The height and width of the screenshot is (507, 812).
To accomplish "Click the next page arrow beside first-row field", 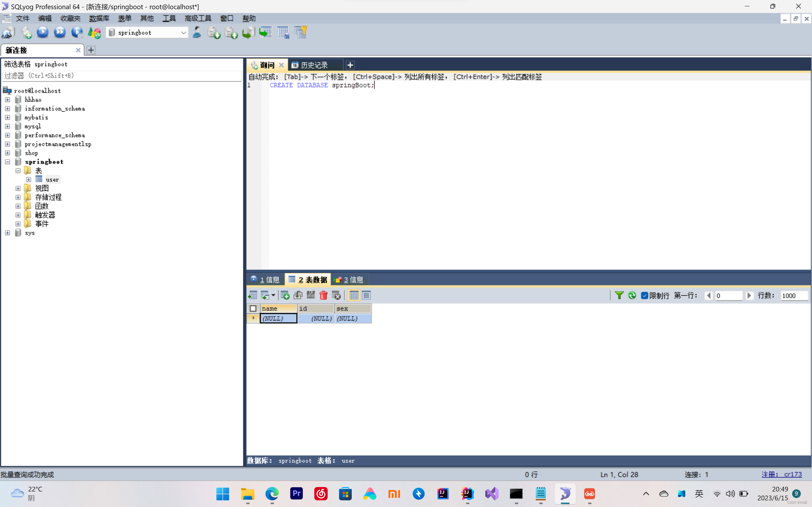I will (749, 295).
